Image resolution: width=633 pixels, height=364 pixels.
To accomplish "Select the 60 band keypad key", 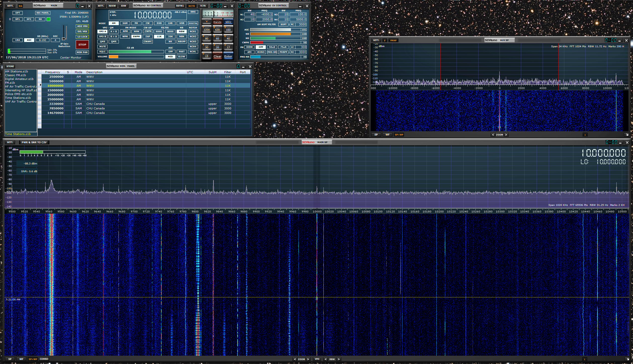I will (217, 38).
